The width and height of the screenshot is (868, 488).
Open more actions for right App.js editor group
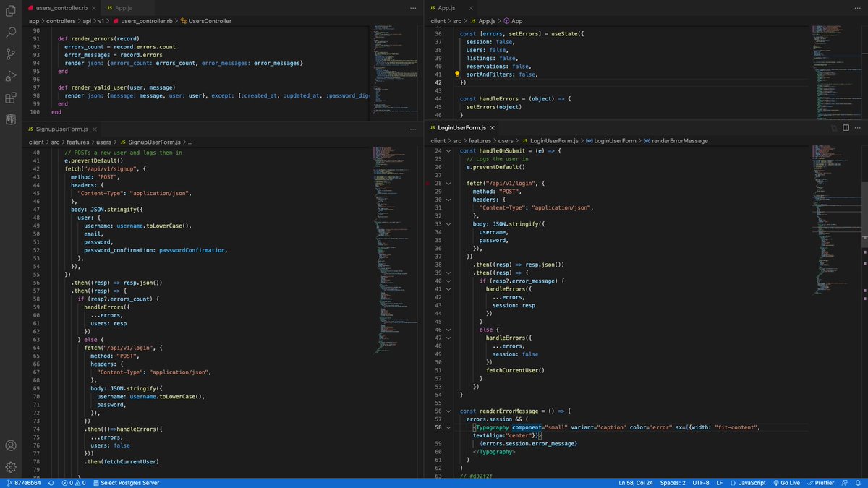tap(858, 7)
